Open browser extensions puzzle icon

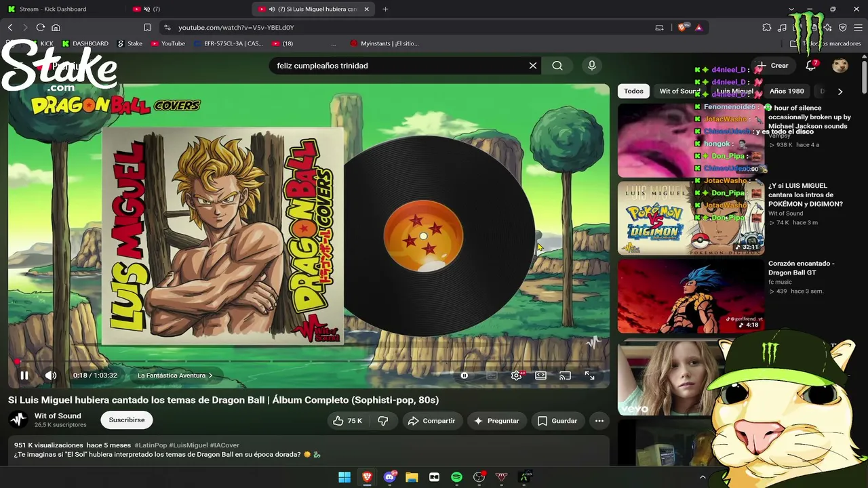(767, 28)
